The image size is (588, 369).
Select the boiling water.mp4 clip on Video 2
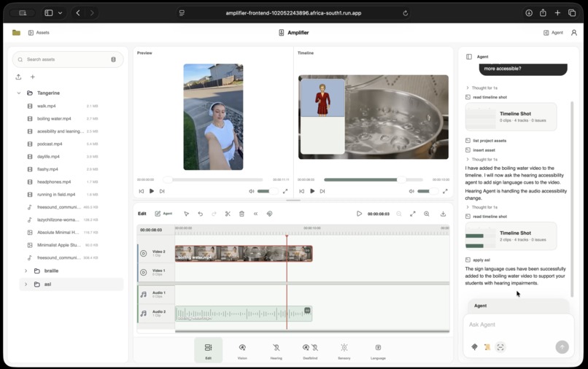tap(244, 254)
